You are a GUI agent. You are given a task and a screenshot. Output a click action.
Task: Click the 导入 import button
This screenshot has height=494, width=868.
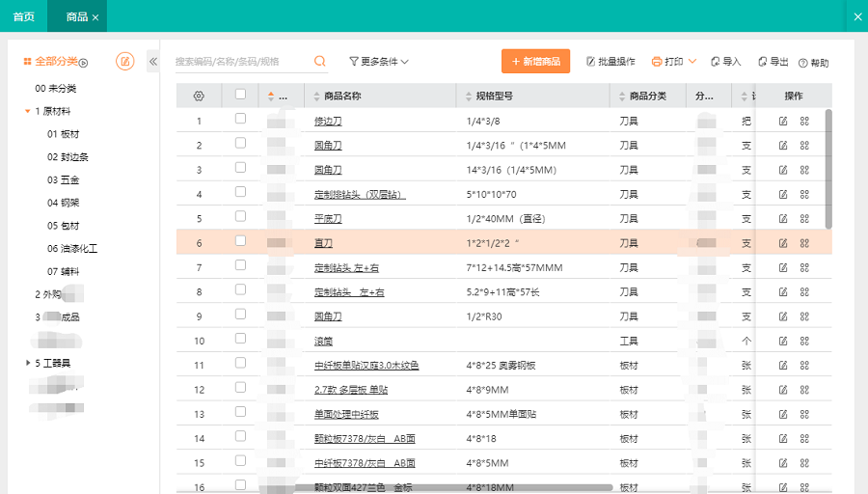point(725,62)
